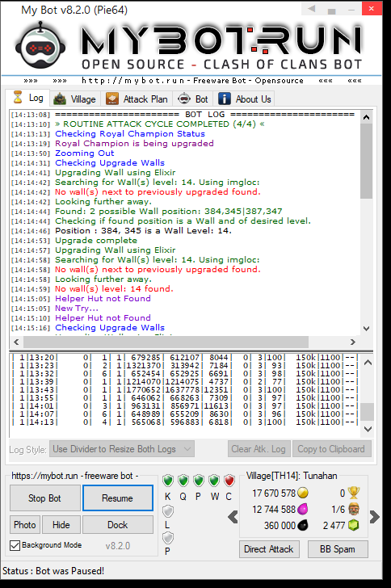This screenshot has width=391, height=588.
Task: Click 'Upgrade complete' log line
Action: click(96, 241)
